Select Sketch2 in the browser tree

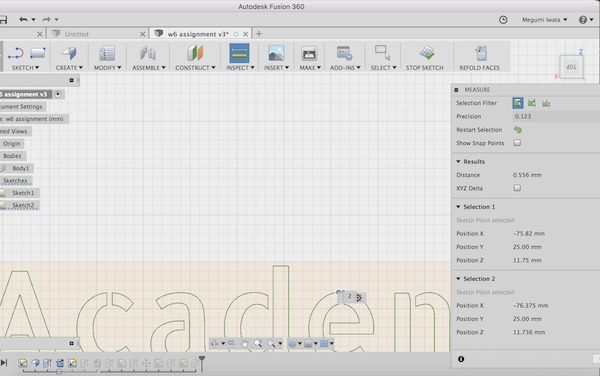tap(23, 205)
